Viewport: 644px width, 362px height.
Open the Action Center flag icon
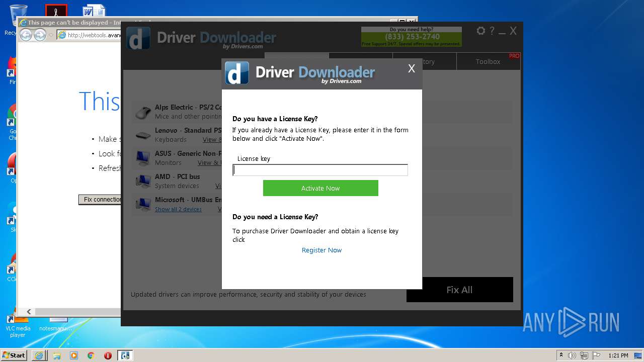click(596, 355)
